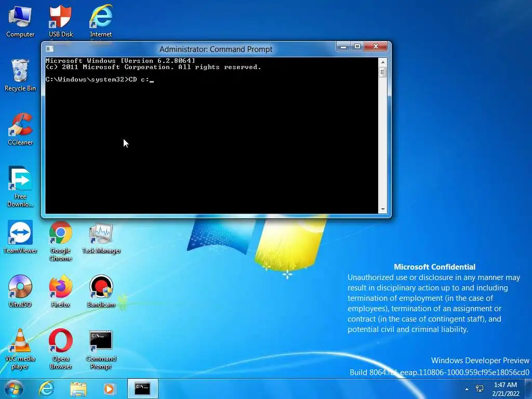This screenshot has height=399, width=532.
Task: Maximize the Command Prompt window
Action: (x=357, y=46)
